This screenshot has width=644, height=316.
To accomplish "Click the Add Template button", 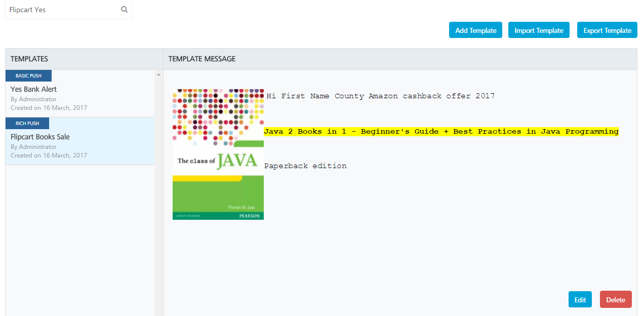I will click(475, 30).
